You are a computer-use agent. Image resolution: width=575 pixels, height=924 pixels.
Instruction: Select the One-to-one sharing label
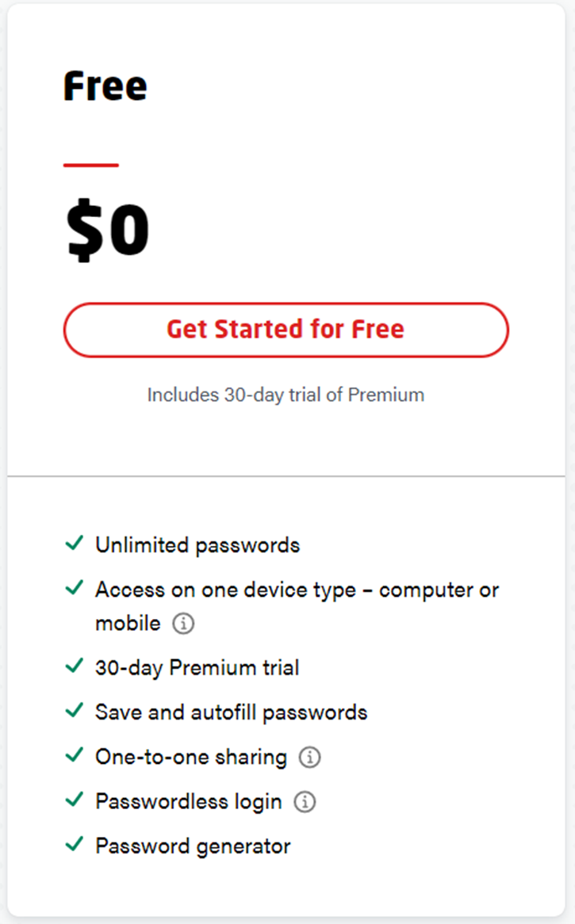(191, 758)
